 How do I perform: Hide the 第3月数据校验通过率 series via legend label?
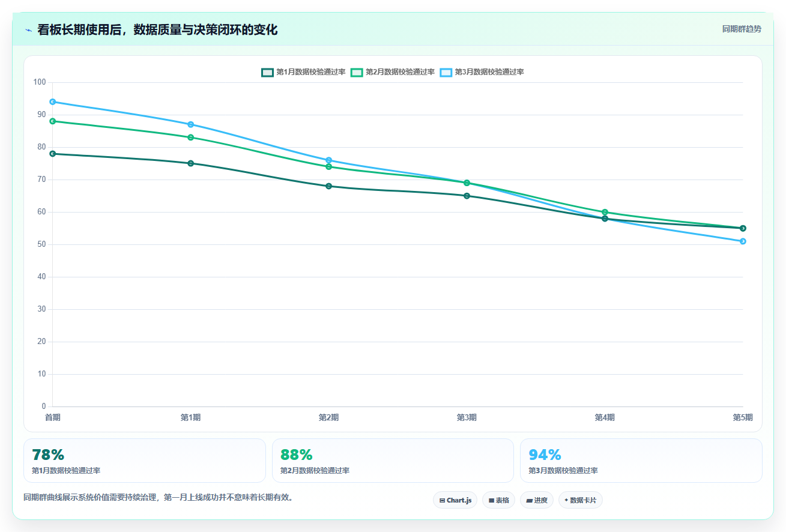(x=489, y=72)
